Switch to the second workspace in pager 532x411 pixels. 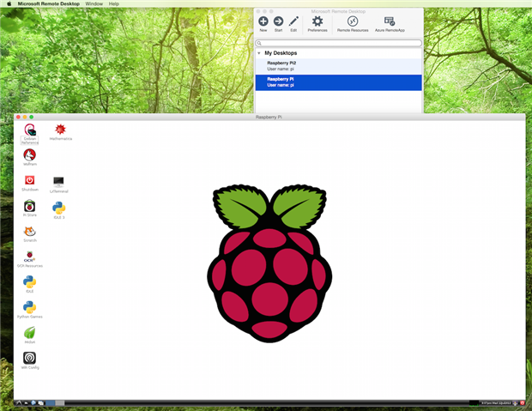[60, 403]
